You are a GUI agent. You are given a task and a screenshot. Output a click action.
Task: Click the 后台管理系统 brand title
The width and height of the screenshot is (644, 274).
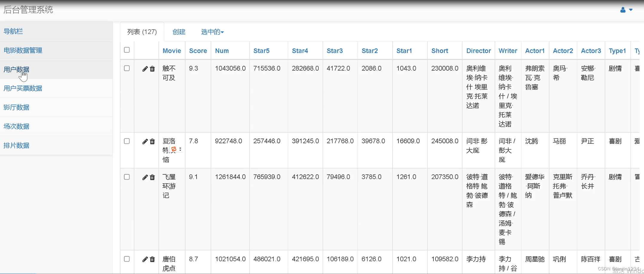coord(28,10)
